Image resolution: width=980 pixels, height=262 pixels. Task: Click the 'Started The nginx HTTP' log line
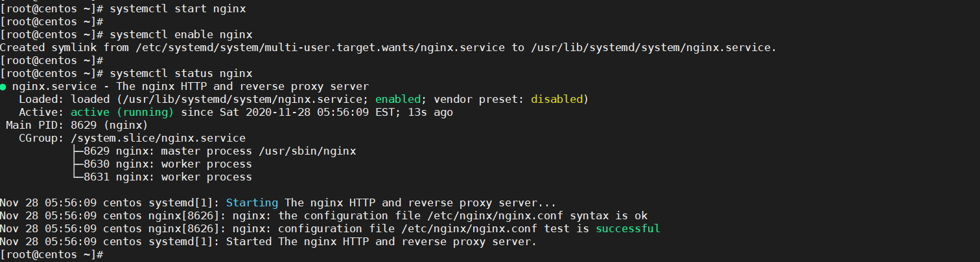tap(268, 242)
